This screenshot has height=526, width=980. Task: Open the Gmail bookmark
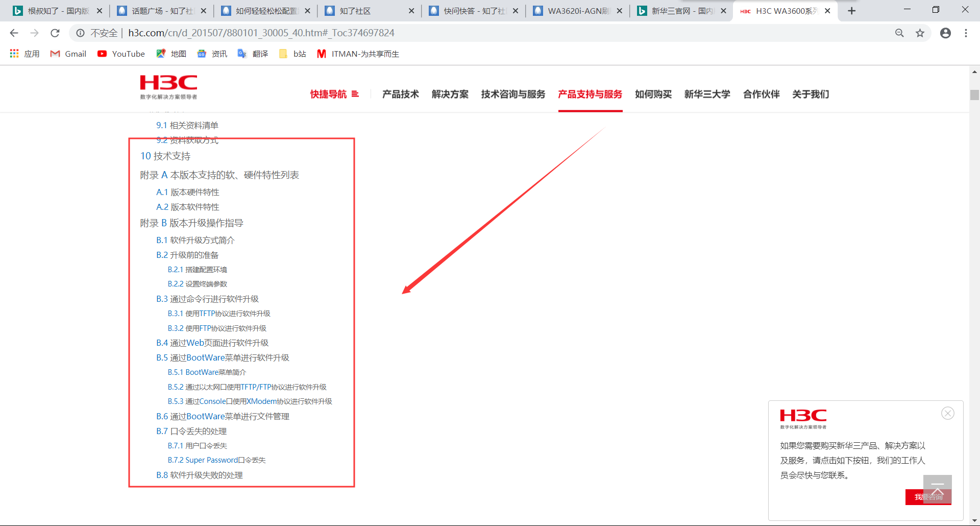pyautogui.click(x=68, y=54)
